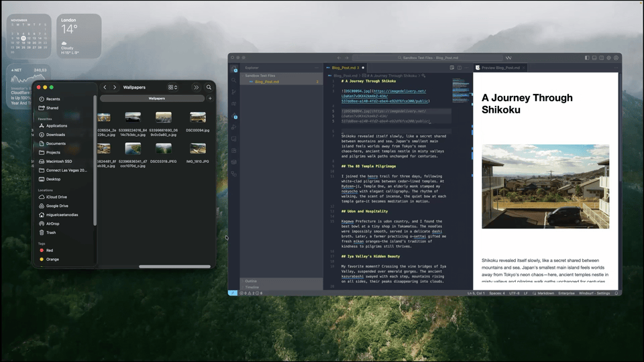Screen dimensions: 644x362
Task: Open the Finder view options dropdown
Action: click(x=173, y=87)
